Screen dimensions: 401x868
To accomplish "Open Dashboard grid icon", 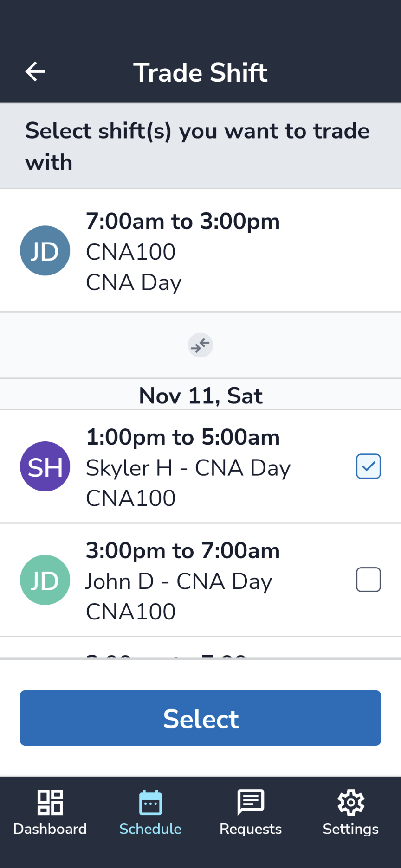I will pyautogui.click(x=50, y=802).
